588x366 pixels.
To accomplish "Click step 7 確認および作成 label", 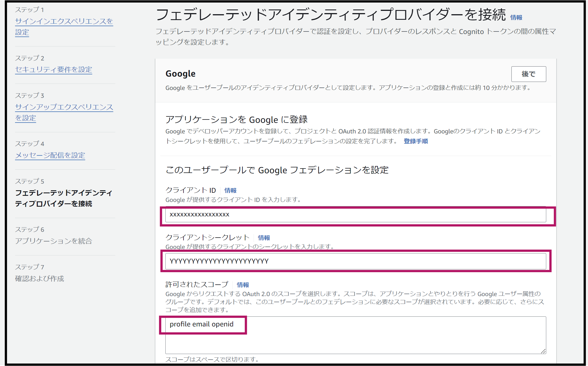I will pos(40,279).
